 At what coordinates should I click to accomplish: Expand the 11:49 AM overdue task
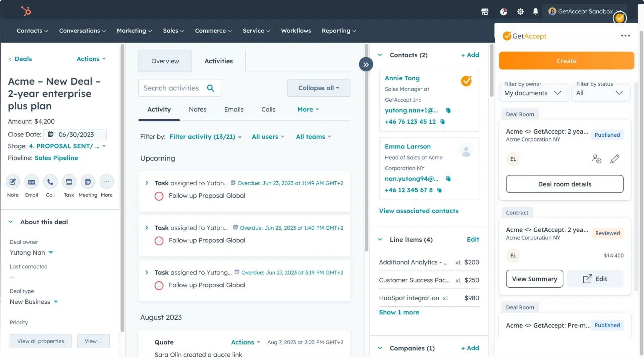point(147,183)
